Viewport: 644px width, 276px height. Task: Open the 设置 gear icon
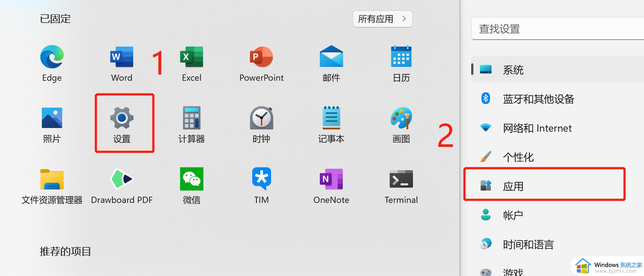click(x=122, y=118)
